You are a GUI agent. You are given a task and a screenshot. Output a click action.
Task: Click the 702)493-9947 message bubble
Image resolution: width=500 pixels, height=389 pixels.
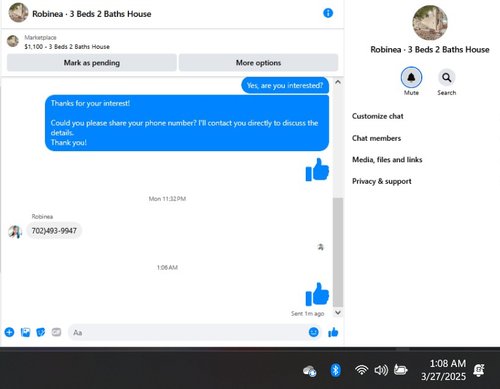click(x=54, y=231)
